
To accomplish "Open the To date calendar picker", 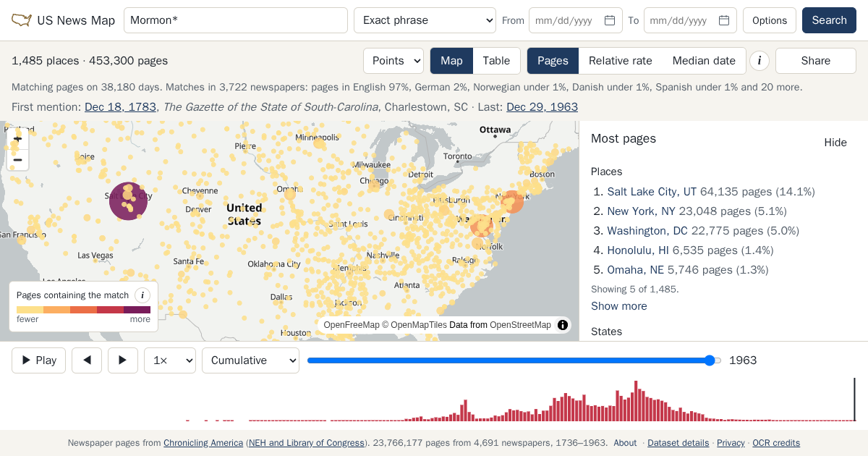I will click(x=724, y=20).
